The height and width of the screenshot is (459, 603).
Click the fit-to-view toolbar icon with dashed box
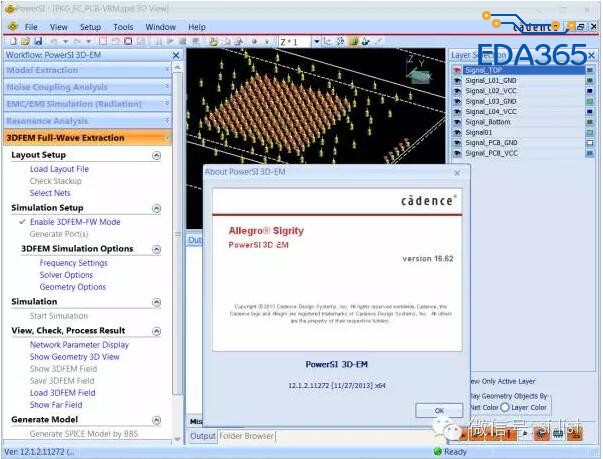(x=340, y=41)
